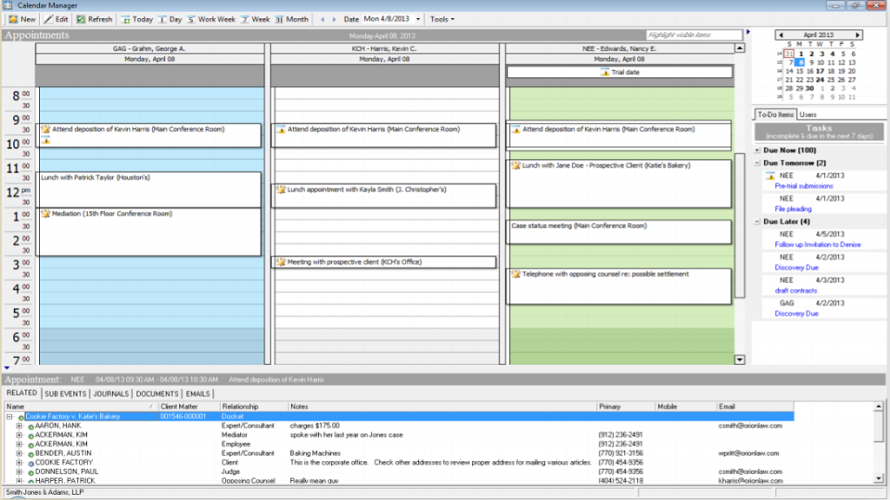The width and height of the screenshot is (890, 500).
Task: Open the Date picker dropdown arrow
Action: [x=418, y=19]
